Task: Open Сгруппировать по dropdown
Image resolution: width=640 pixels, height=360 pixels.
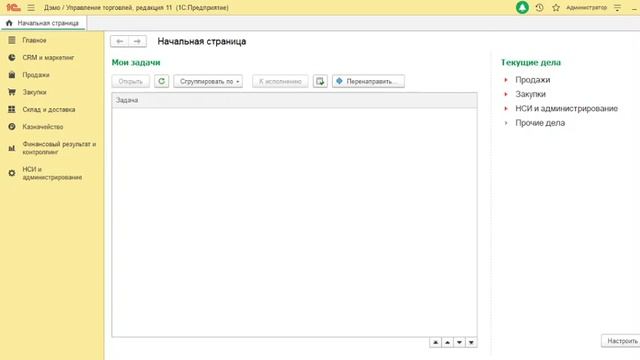Action: (x=208, y=81)
